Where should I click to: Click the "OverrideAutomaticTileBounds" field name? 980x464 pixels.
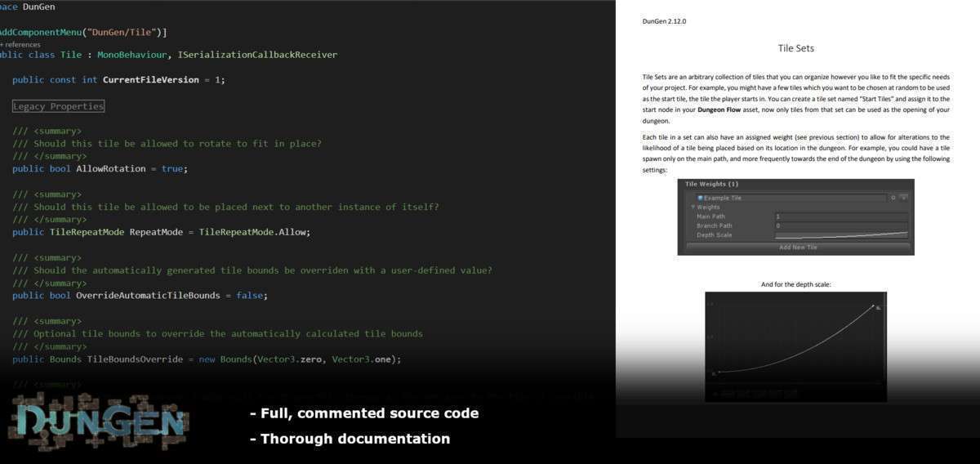coord(148,295)
